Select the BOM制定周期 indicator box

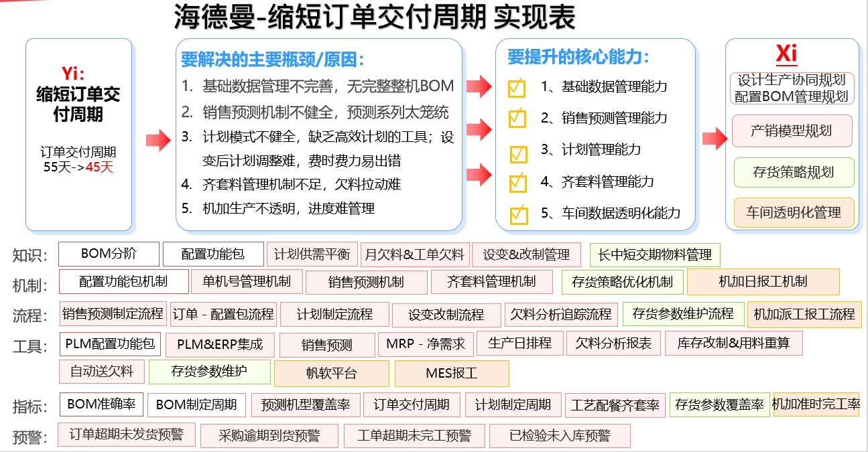click(x=196, y=404)
